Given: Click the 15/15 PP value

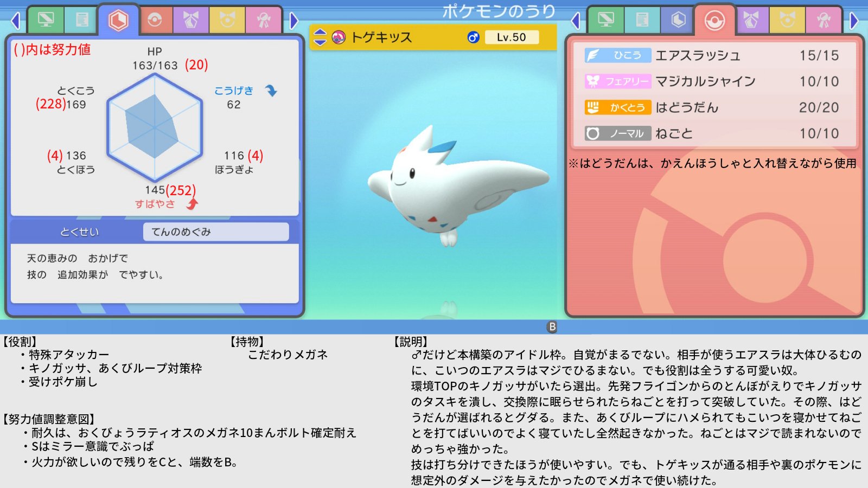Looking at the screenshot, I should (819, 55).
